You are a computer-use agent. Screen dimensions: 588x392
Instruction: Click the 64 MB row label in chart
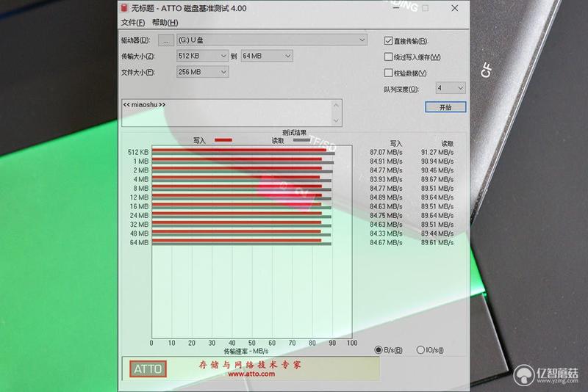pyautogui.click(x=139, y=242)
